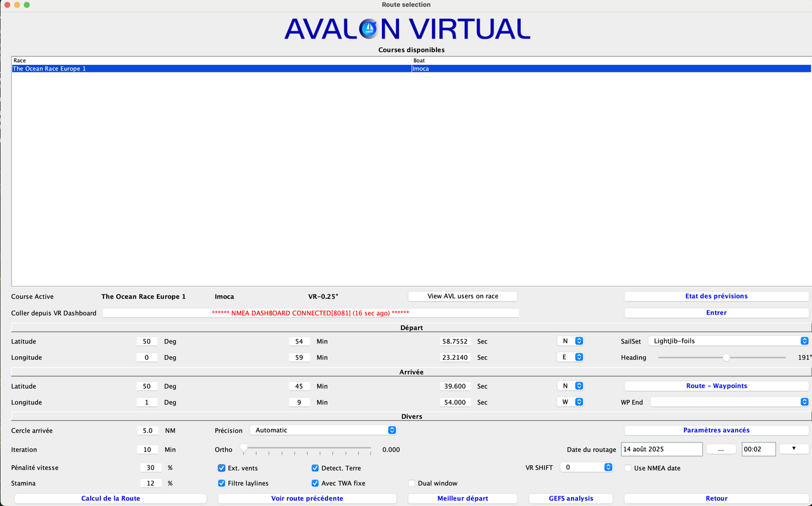Toggle Ext. vents checkbox
This screenshot has width=812, height=506.
pos(221,468)
